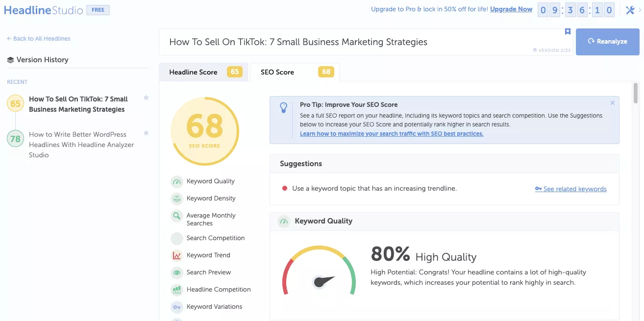Viewport: 644px width, 321px height.
Task: Click the increasing trendline suggestion text
Action: point(374,189)
